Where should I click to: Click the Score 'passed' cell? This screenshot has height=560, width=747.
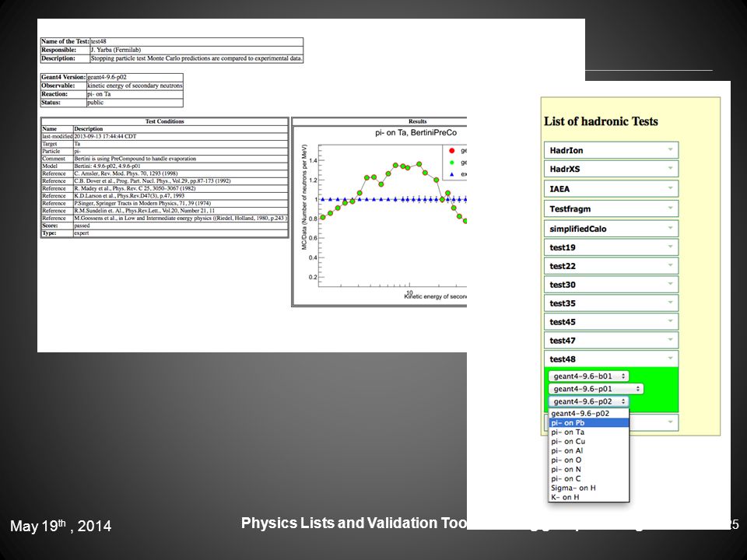point(180,226)
